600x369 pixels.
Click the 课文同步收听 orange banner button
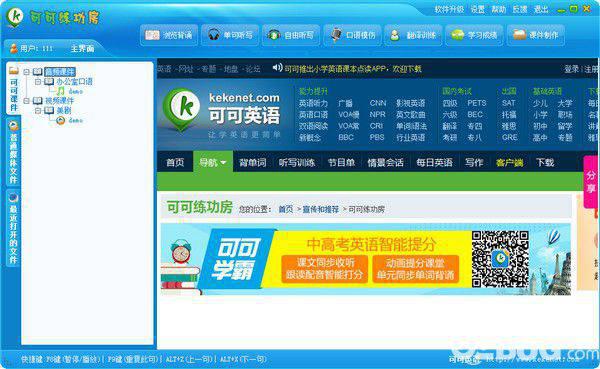pyautogui.click(x=324, y=269)
